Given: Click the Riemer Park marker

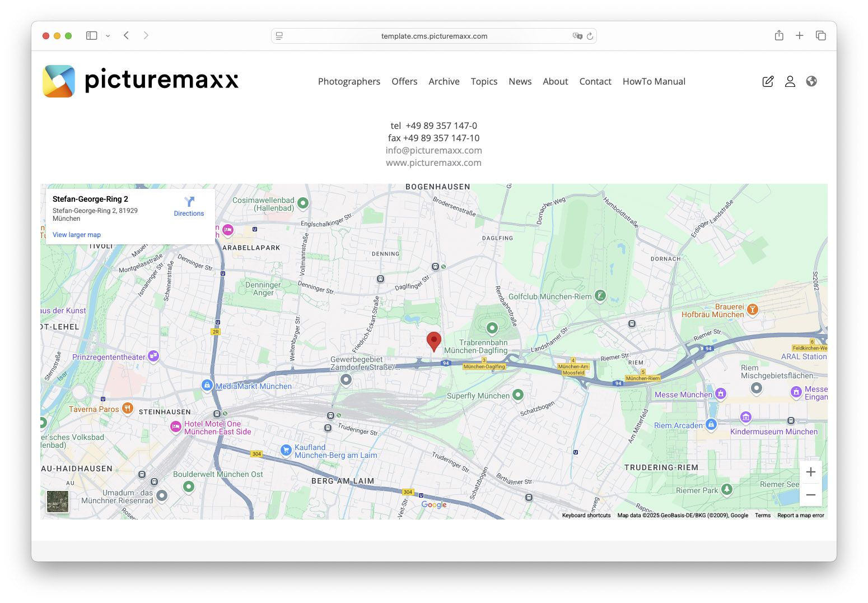Looking at the screenshot, I should tap(727, 489).
